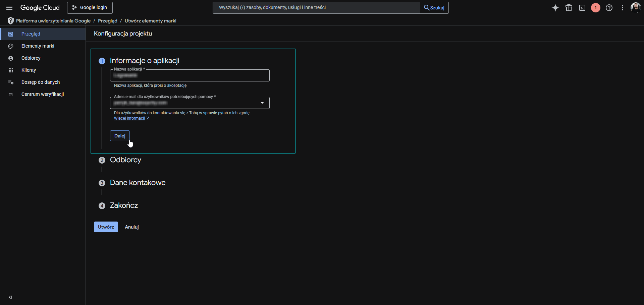Open the navigation hamburger menu
Image resolution: width=644 pixels, height=305 pixels.
(9, 7)
